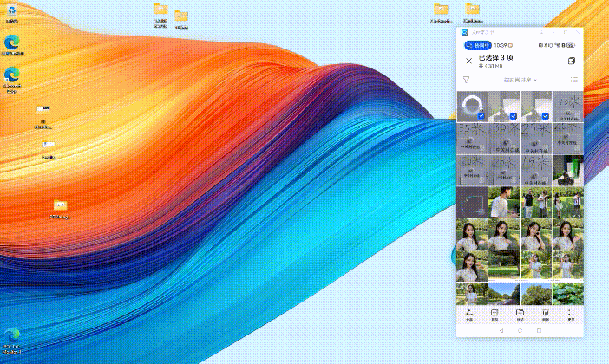
Task: Tap the Share icon in bottom toolbar
Action: 469,315
